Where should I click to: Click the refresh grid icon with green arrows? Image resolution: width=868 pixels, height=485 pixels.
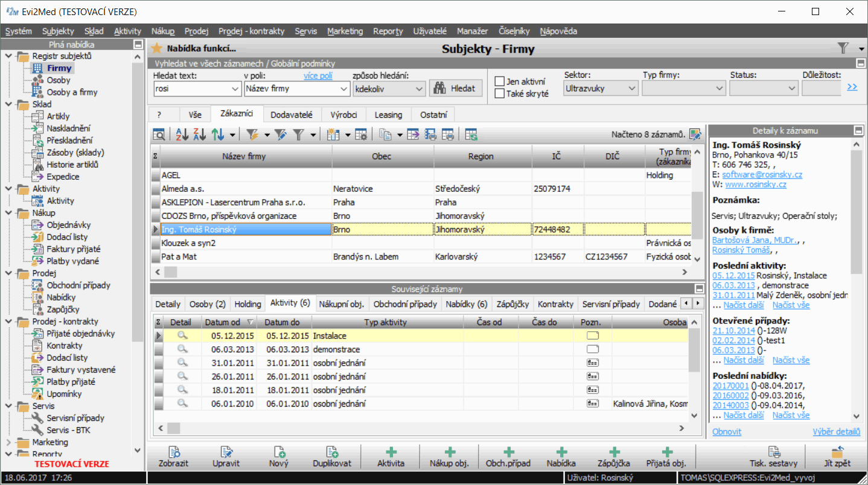point(471,135)
